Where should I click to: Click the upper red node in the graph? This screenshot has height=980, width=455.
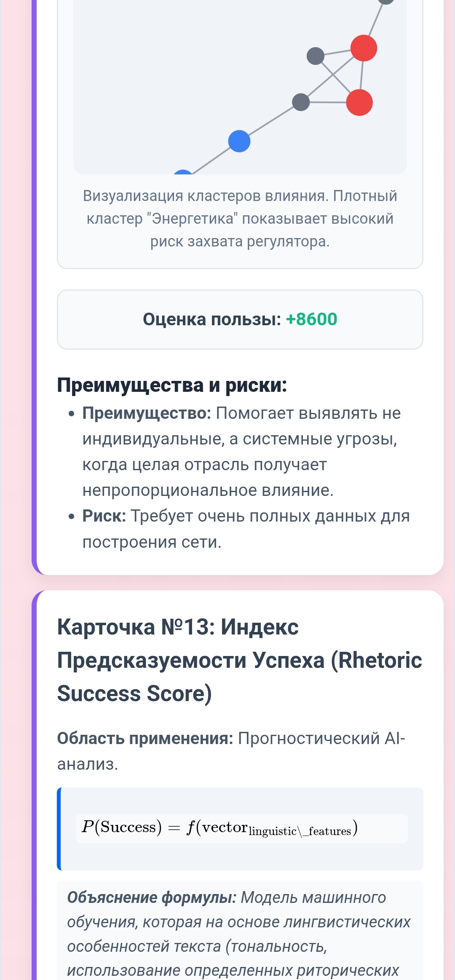click(364, 48)
